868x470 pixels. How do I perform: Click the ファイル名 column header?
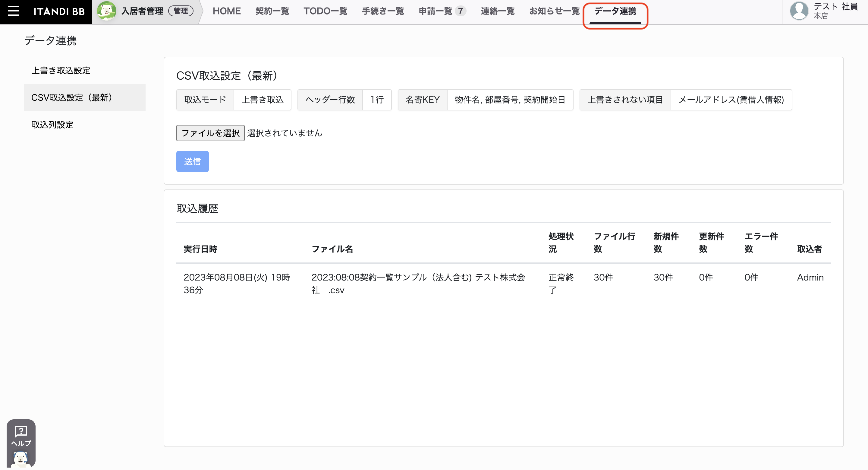pyautogui.click(x=332, y=249)
